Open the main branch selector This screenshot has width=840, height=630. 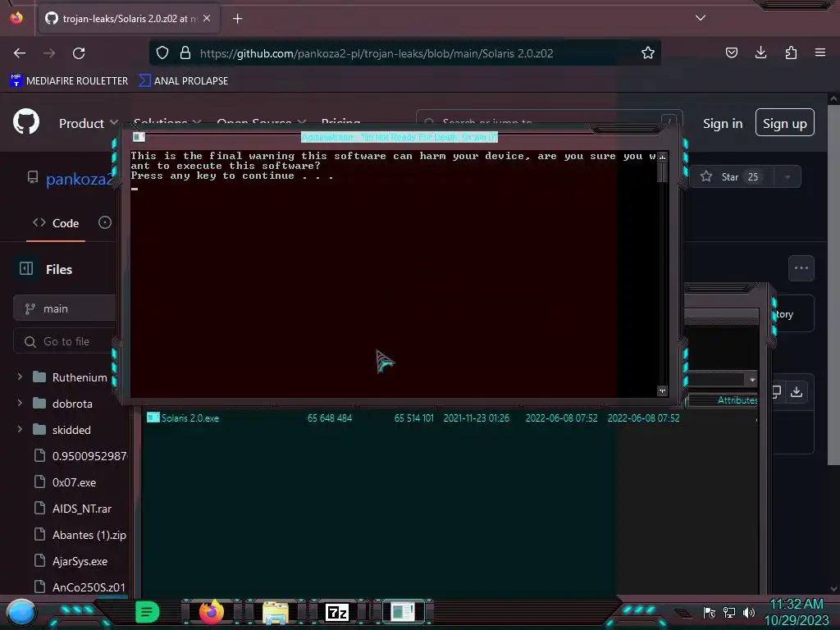coord(64,309)
